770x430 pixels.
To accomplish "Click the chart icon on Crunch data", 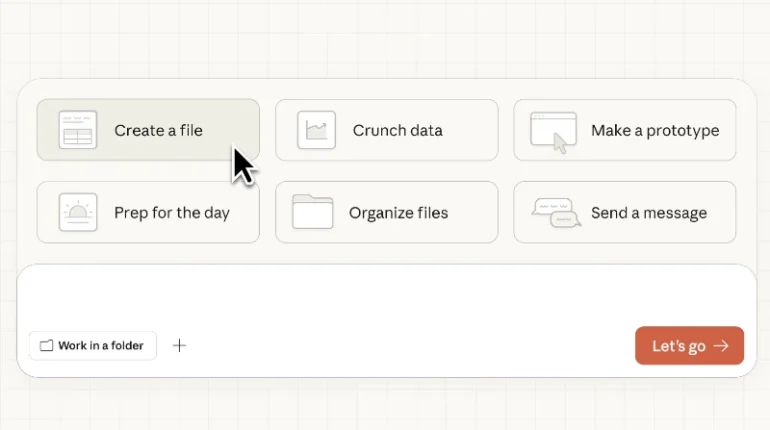I will [316, 130].
